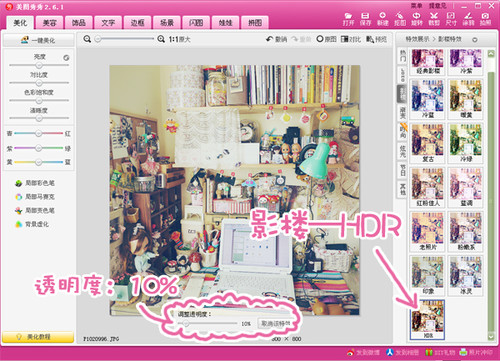Open the 菜单 menu at top right
The height and width of the screenshot is (361, 500).
tap(416, 6)
